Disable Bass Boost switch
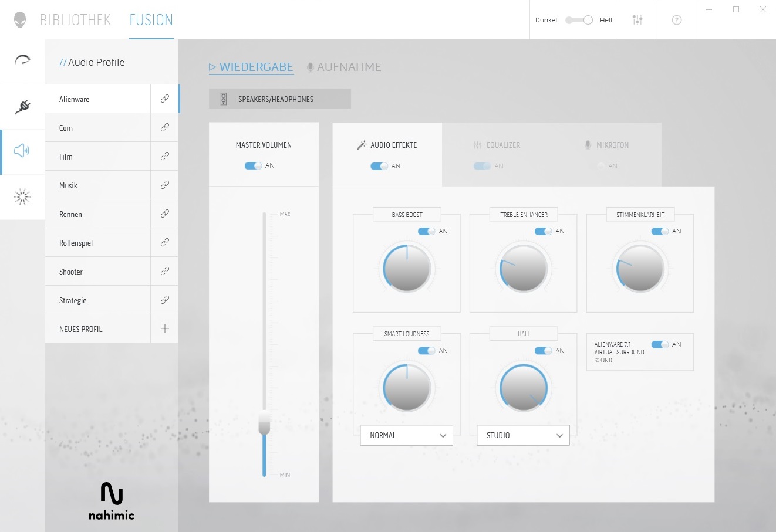Screen dimensions: 776x532 click(427, 231)
